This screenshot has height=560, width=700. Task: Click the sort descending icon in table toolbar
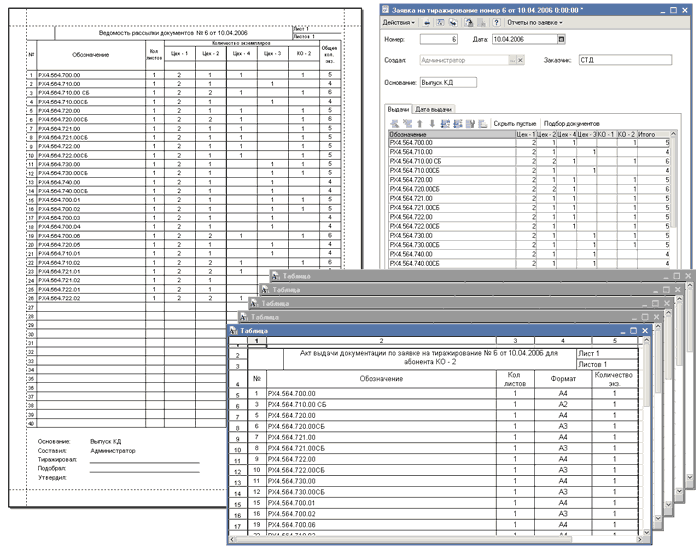click(x=458, y=124)
